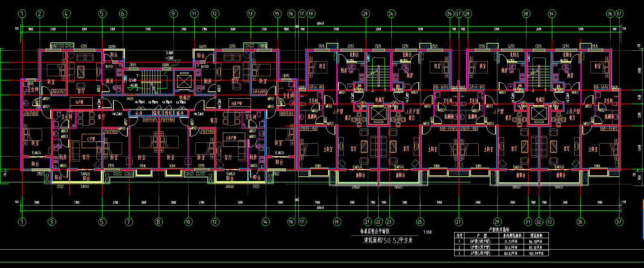The width and height of the screenshot is (644, 268).
Task: Select the 1:100 scale text
Action: click(427, 232)
